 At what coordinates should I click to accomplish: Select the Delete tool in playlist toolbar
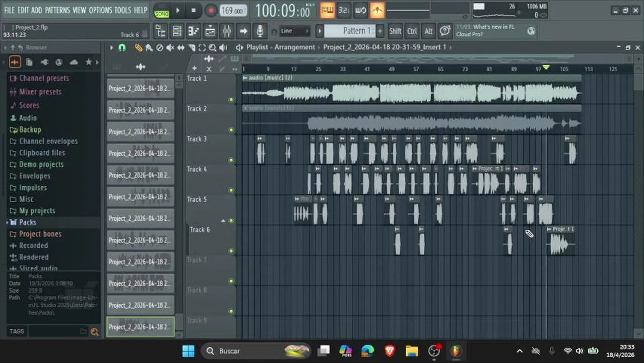pos(160,47)
